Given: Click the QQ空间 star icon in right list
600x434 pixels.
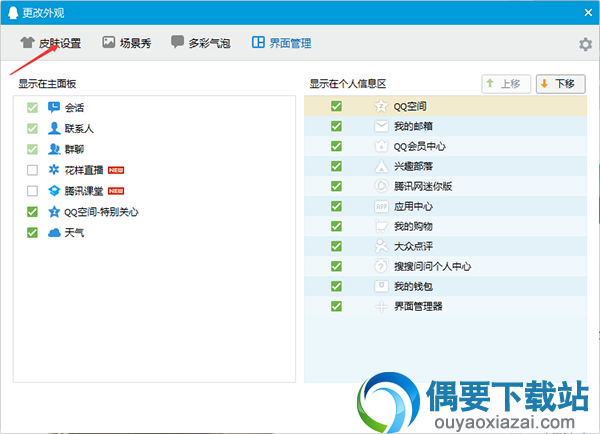Looking at the screenshot, I should tap(381, 106).
